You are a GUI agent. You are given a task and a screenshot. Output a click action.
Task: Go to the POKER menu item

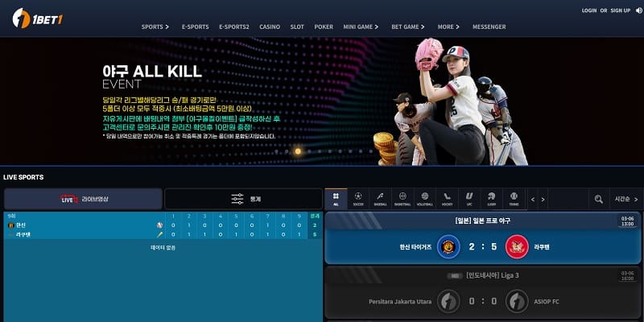(x=324, y=27)
